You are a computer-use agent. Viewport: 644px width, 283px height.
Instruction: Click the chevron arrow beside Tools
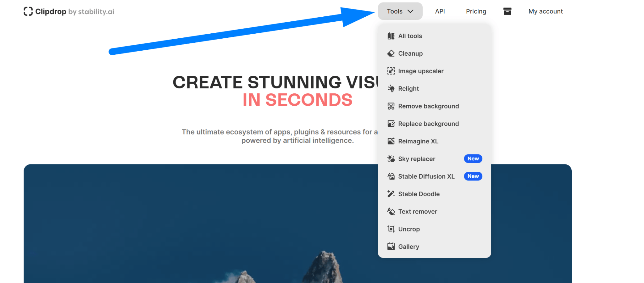pos(410,11)
